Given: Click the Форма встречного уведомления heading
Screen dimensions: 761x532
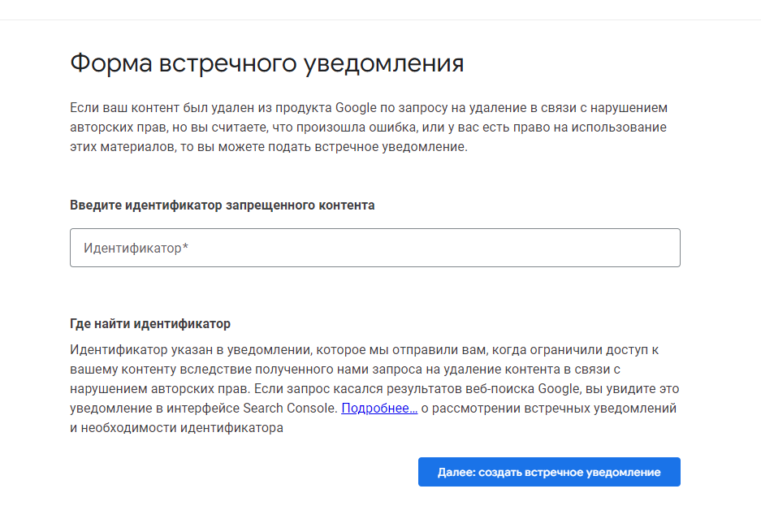Looking at the screenshot, I should coord(267,63).
